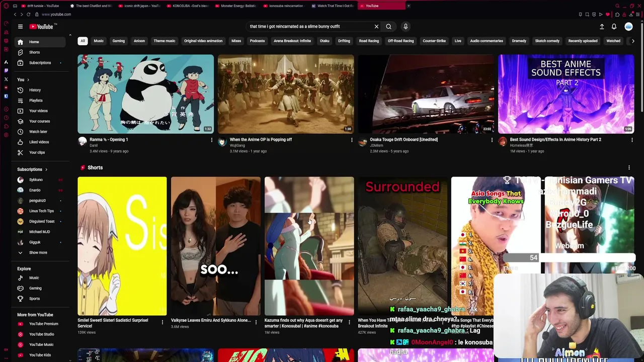Open 'When the Anime OP is Popping off' title
This screenshot has width=644, height=362.
tap(261, 140)
